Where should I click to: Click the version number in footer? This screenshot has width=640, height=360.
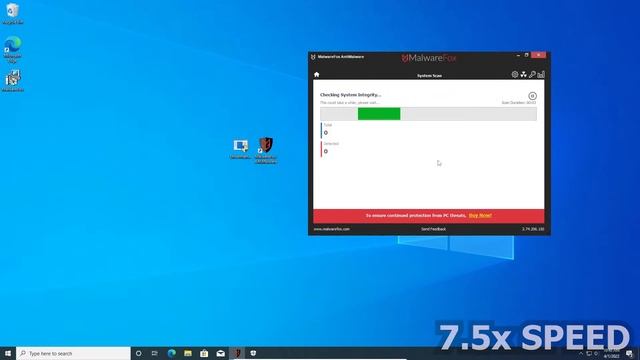(533, 229)
